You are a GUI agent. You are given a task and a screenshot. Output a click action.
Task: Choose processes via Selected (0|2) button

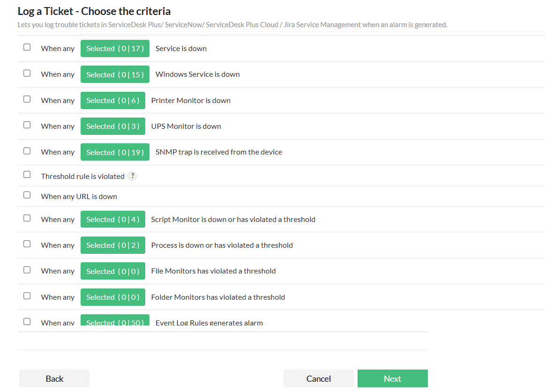tap(112, 245)
